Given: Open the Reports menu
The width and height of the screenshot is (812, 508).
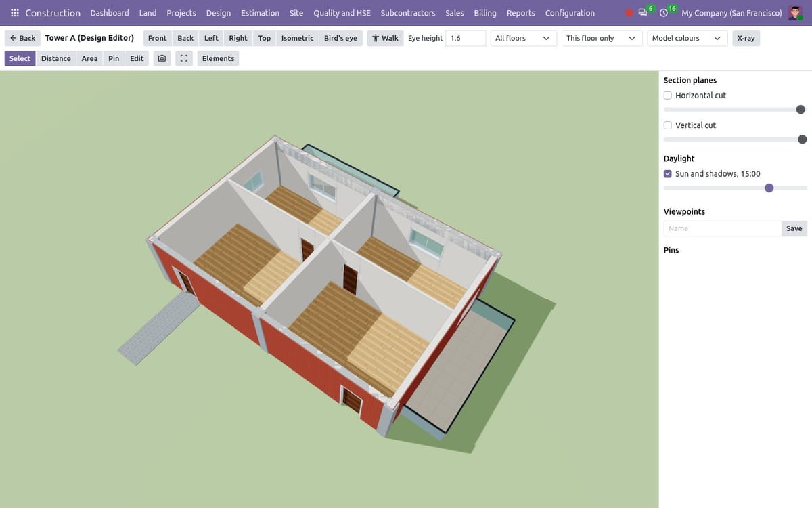Looking at the screenshot, I should (520, 13).
